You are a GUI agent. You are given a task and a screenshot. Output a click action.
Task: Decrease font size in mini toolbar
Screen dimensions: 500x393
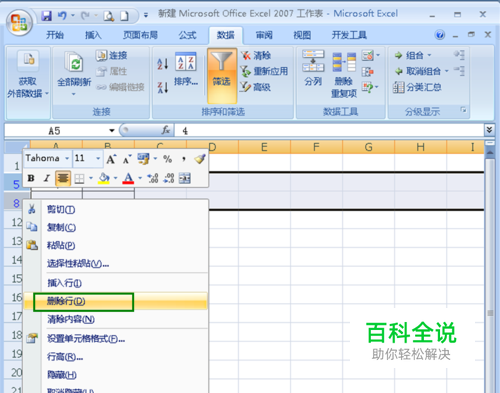127,159
